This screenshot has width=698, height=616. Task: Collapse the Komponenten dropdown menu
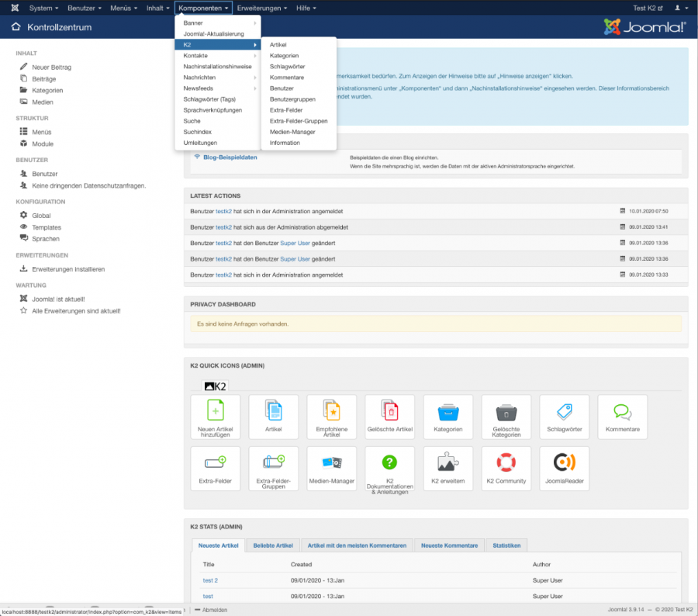point(203,8)
